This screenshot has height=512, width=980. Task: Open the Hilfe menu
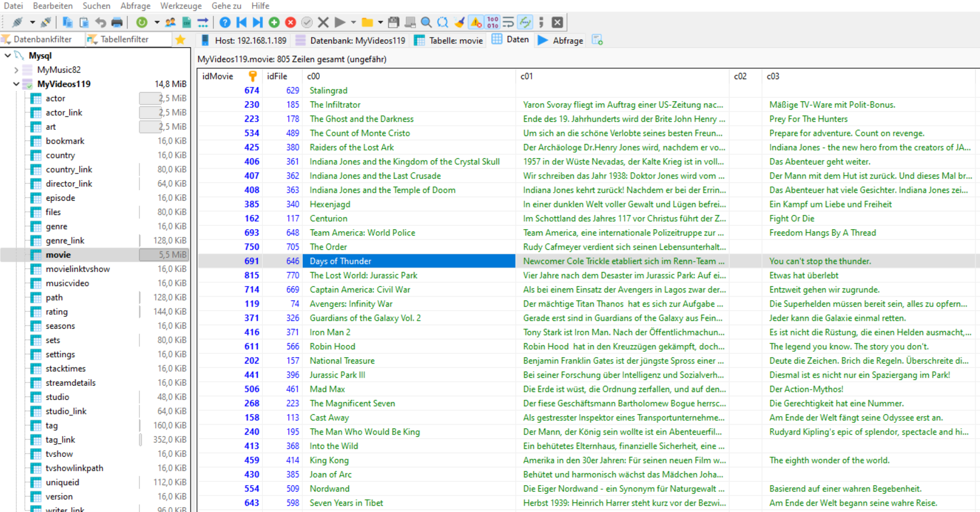coord(260,6)
